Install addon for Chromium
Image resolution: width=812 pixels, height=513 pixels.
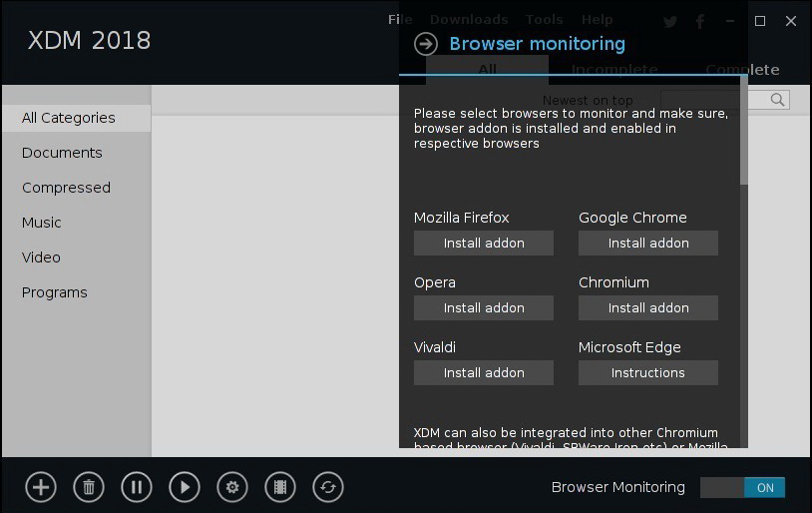point(648,307)
